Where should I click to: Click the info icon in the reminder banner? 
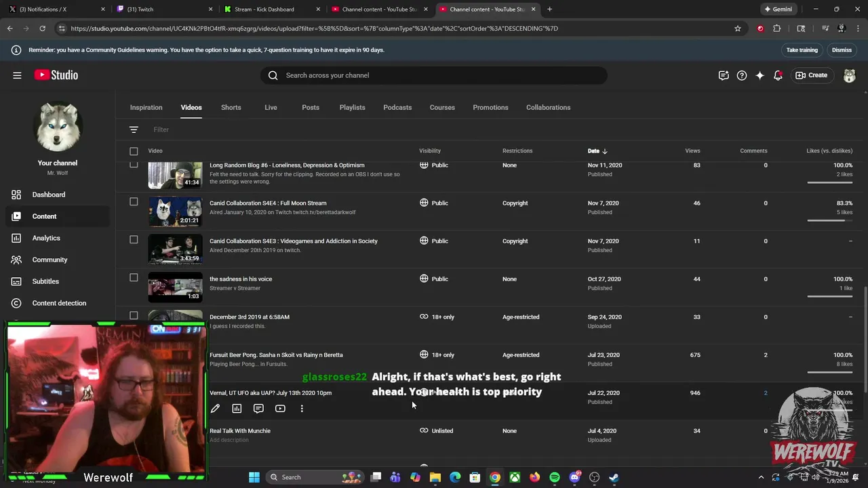(16, 50)
